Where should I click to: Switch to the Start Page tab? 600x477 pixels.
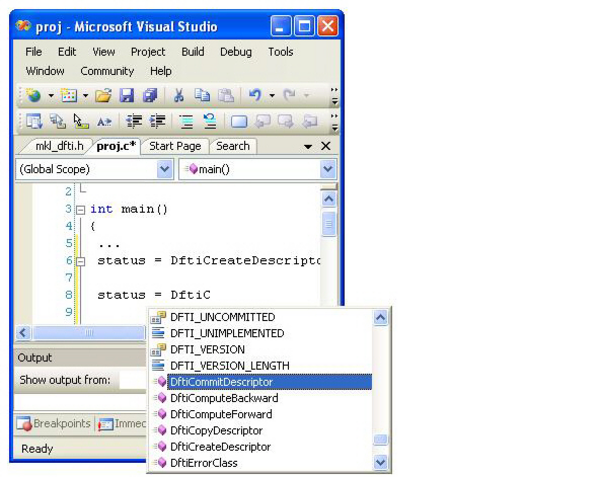click(175, 146)
